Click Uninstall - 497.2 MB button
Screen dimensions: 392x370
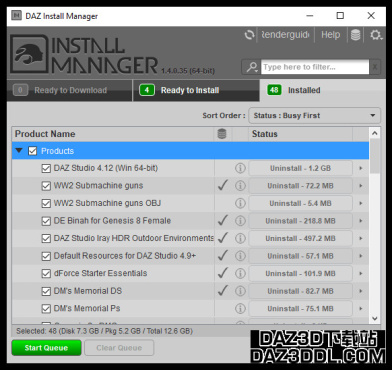coord(300,238)
